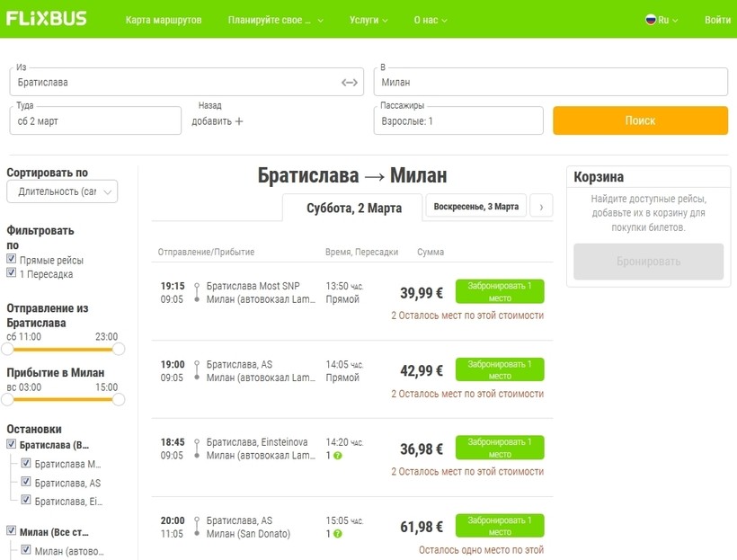Viewport: 737px width, 560px height.
Task: Click the orange Поиск button
Action: (640, 120)
